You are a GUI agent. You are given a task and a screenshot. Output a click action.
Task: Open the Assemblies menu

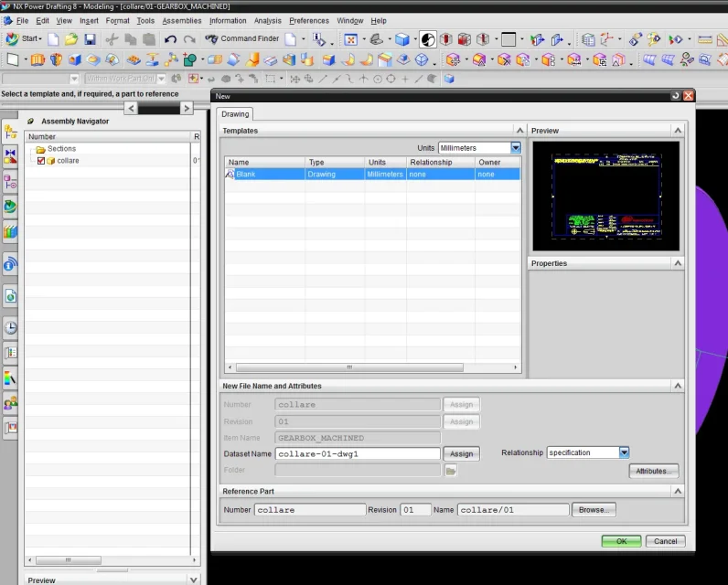[x=181, y=21]
